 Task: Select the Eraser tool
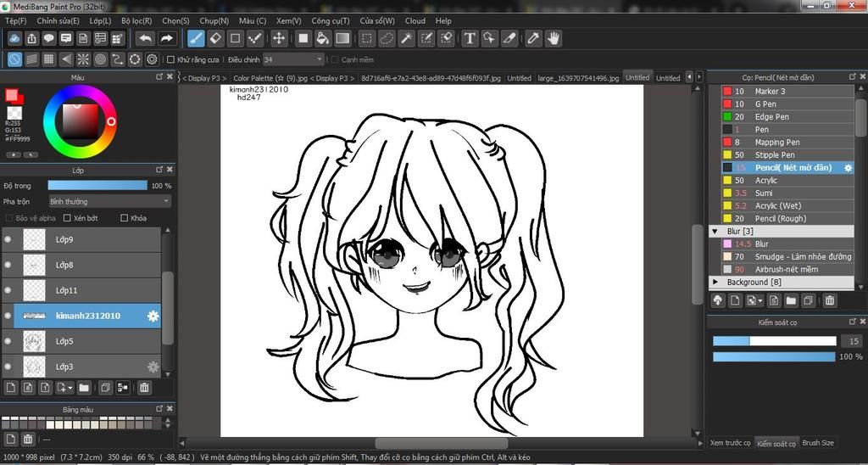click(x=216, y=38)
